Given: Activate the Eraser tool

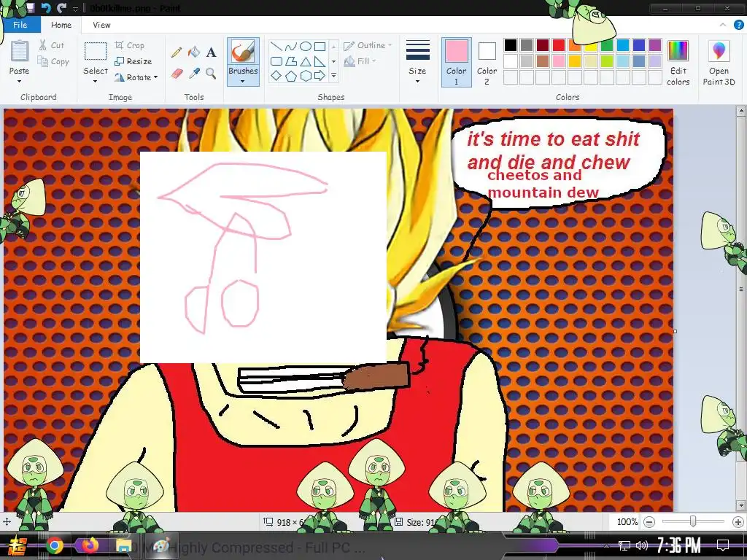Looking at the screenshot, I should point(177,74).
